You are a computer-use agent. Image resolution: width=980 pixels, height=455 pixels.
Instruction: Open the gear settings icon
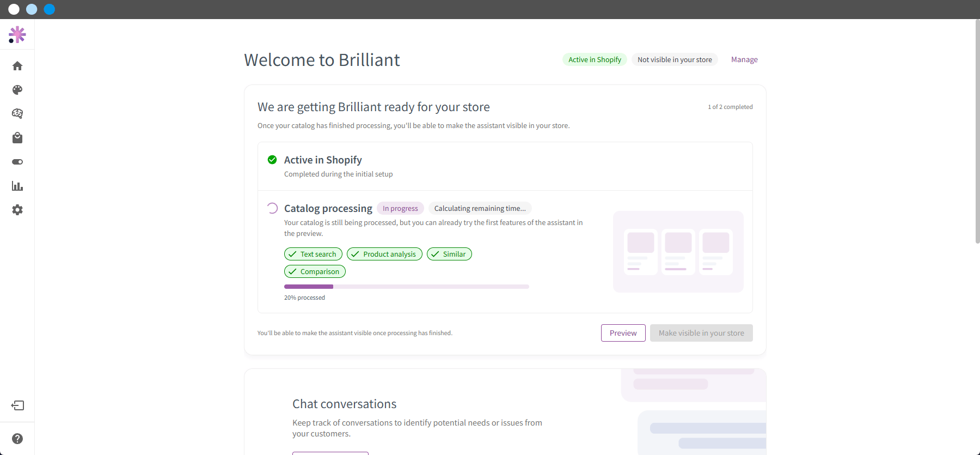pyautogui.click(x=17, y=210)
